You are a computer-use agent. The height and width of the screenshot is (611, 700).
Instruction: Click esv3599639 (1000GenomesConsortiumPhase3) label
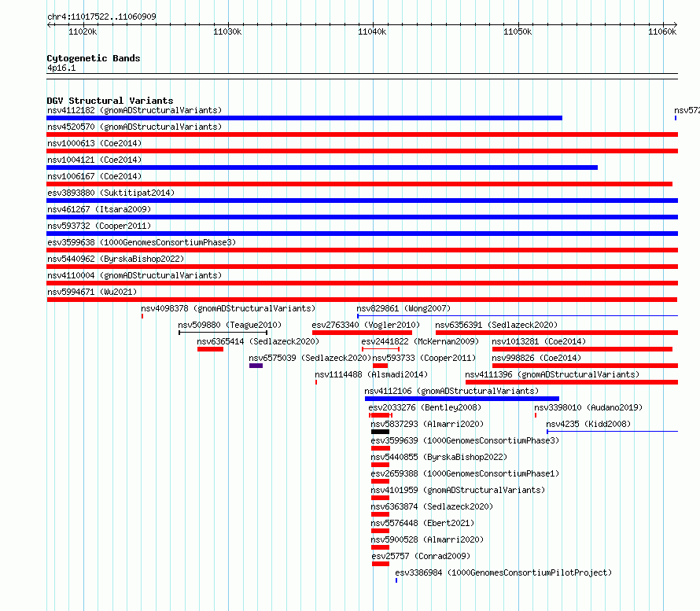pos(465,440)
